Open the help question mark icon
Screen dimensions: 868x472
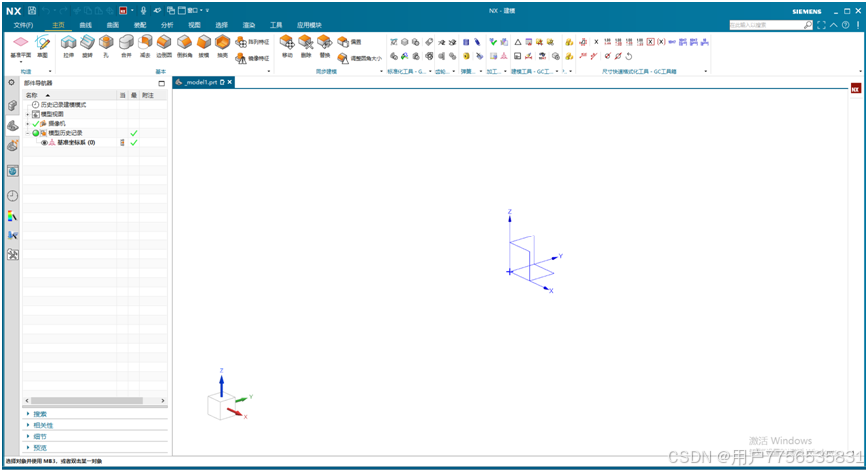[845, 25]
